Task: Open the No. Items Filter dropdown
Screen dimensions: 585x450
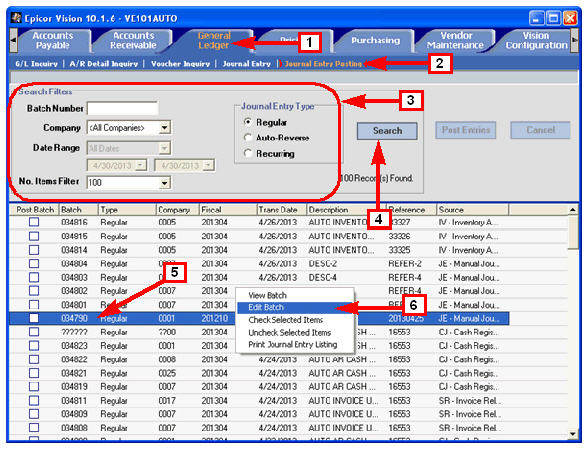Action: tap(165, 183)
